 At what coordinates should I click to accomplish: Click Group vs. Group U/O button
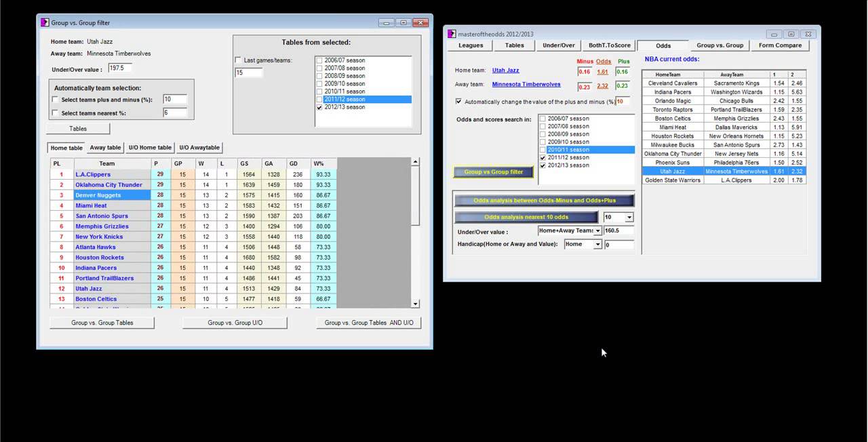(x=235, y=323)
